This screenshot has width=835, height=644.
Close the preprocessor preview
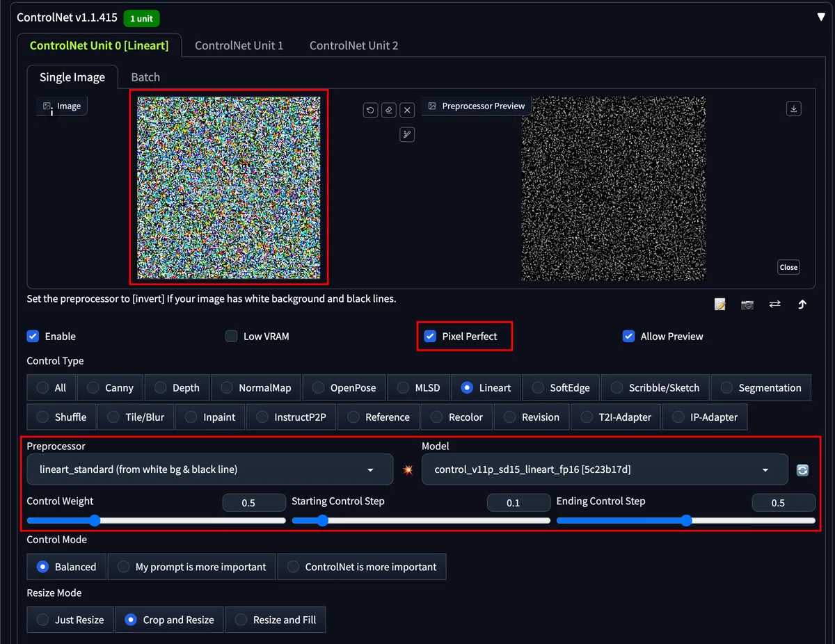coord(788,267)
